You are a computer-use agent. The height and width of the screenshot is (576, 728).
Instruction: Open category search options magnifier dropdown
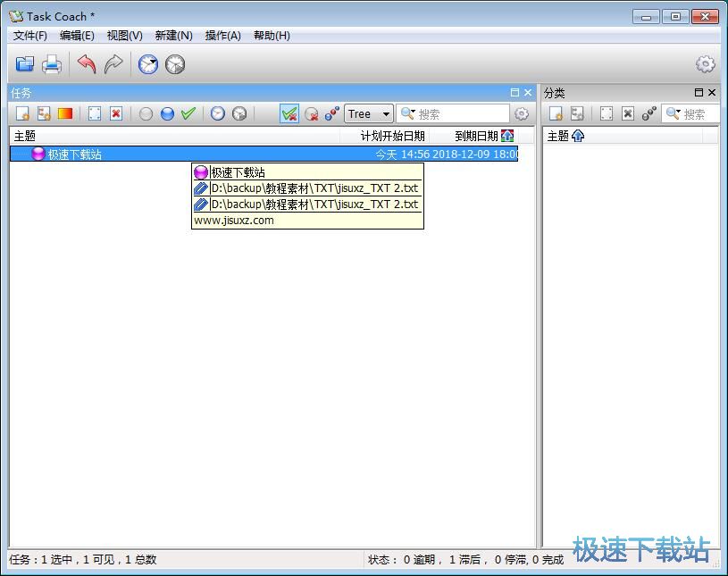click(x=674, y=113)
